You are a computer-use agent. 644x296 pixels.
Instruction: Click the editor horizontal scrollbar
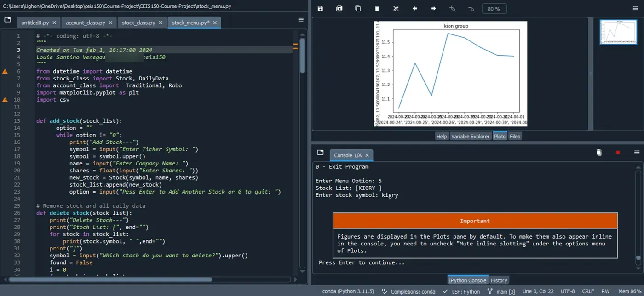click(x=110, y=279)
